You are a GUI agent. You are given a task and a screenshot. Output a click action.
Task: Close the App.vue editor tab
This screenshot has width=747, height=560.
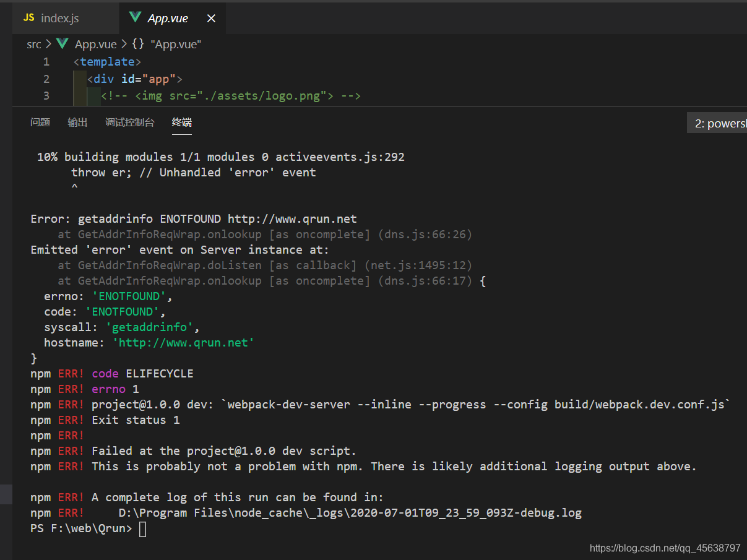click(x=211, y=18)
